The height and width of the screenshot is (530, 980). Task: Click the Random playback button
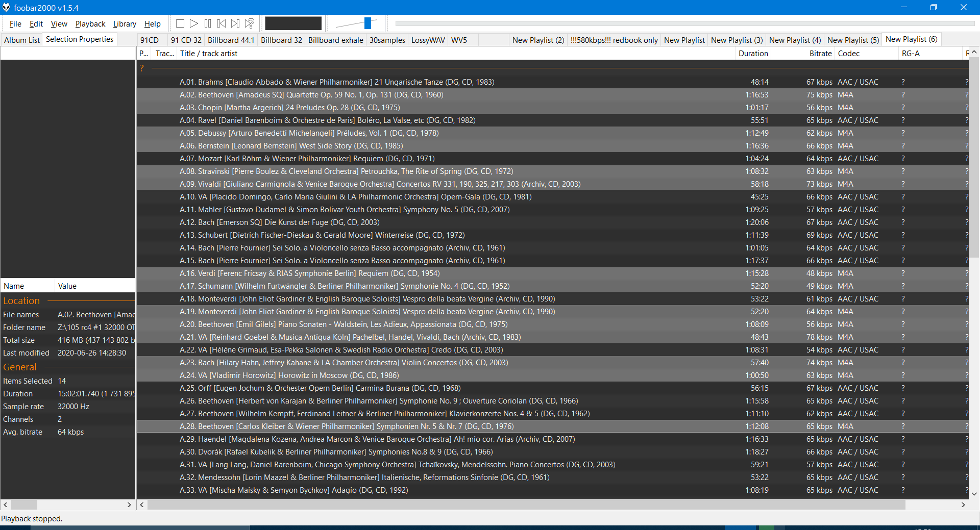pyautogui.click(x=249, y=23)
